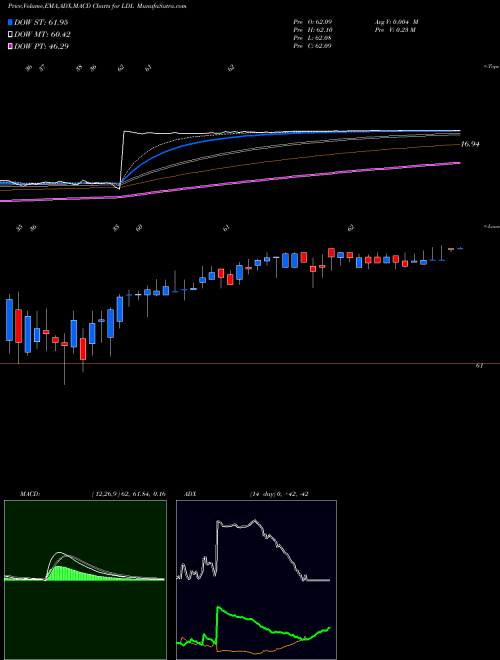Image resolution: width=500 pixels, height=660 pixels.
Task: Click the '<Tops' label at the right edge
Action: click(x=492, y=67)
